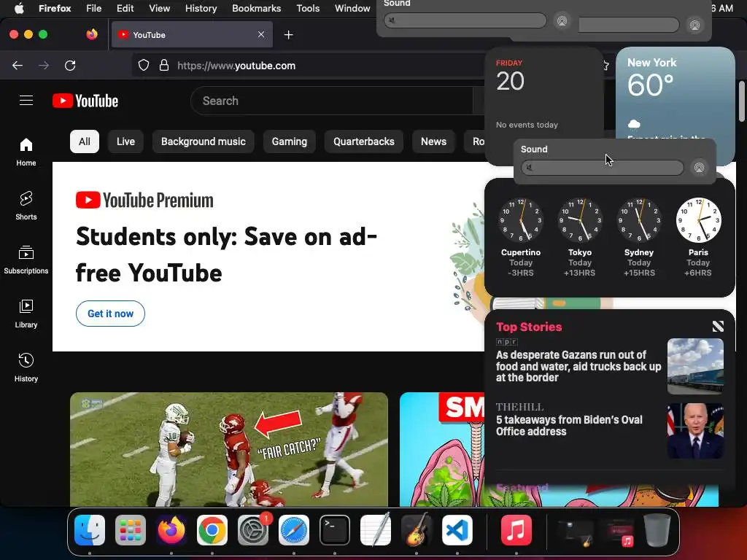Open GarageBand from the Dock

[417, 529]
